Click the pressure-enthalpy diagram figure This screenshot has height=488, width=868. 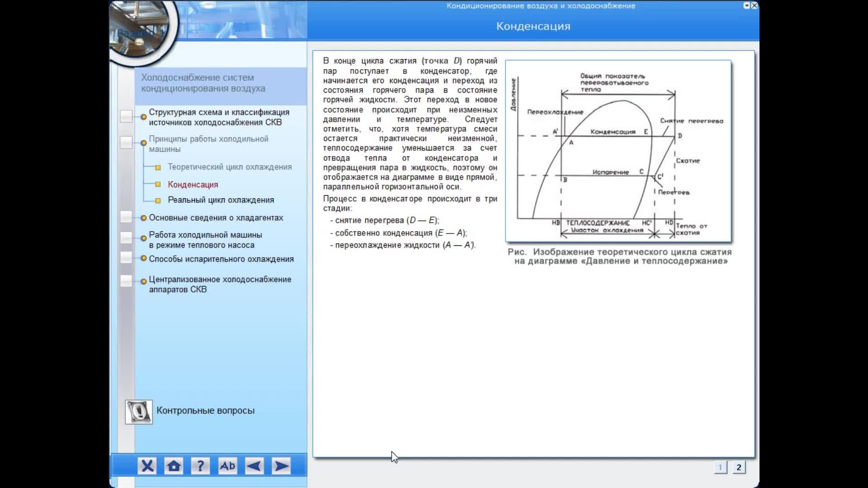[x=618, y=151]
